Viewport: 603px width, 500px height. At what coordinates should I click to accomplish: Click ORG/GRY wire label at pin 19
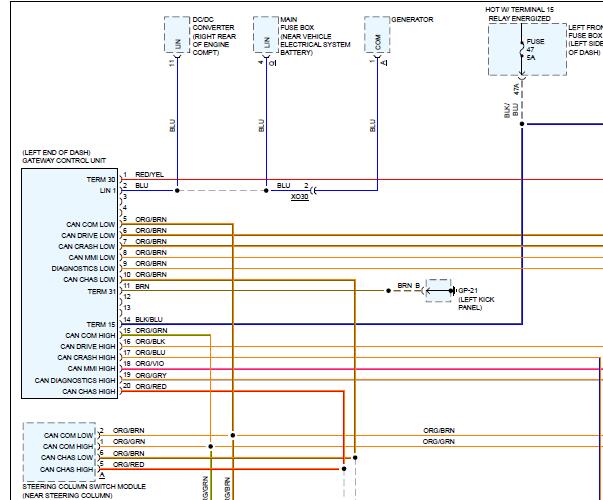(x=151, y=376)
